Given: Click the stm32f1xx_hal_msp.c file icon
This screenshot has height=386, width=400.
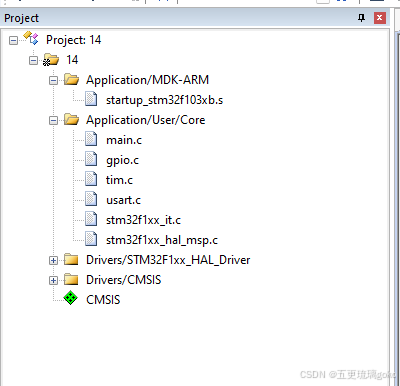Looking at the screenshot, I should pos(91,239).
